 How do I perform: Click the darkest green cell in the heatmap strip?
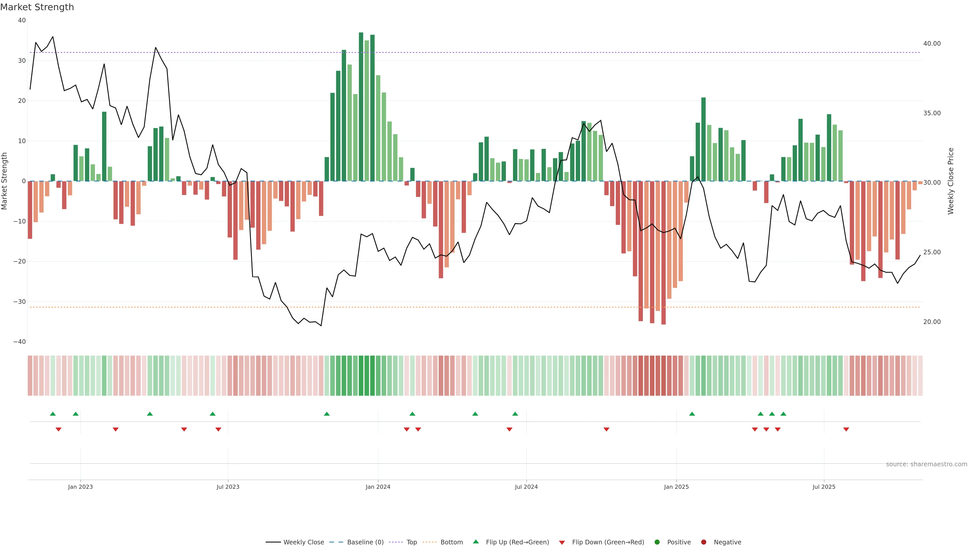(361, 376)
